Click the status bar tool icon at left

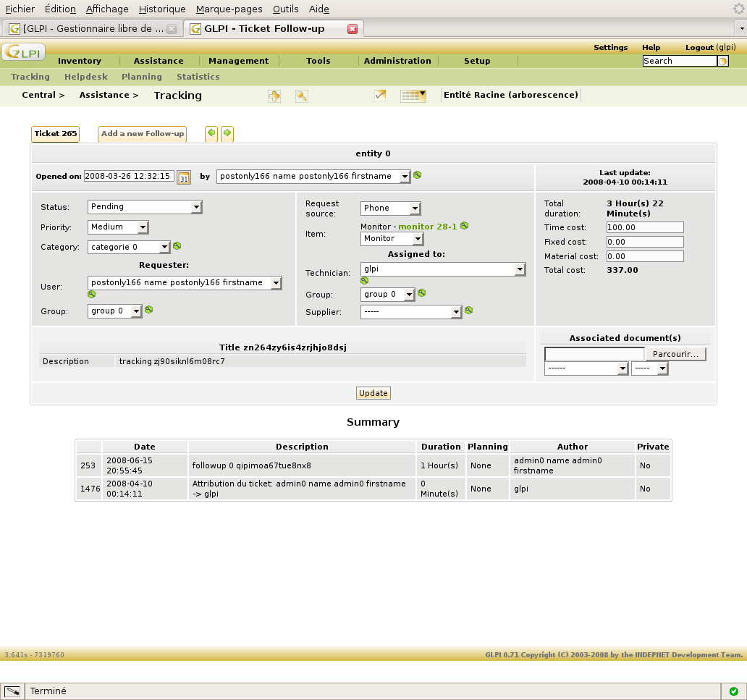tap(12, 691)
